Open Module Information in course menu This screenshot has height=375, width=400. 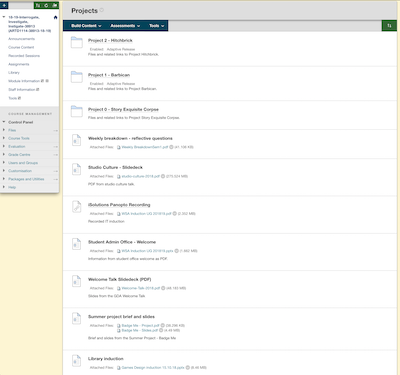coord(24,81)
